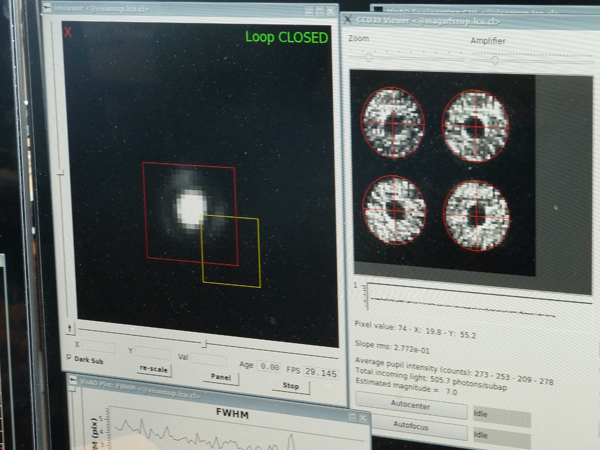Click the X icon on CCD39 Viewer title
The height and width of the screenshot is (450, 600).
[348, 19]
